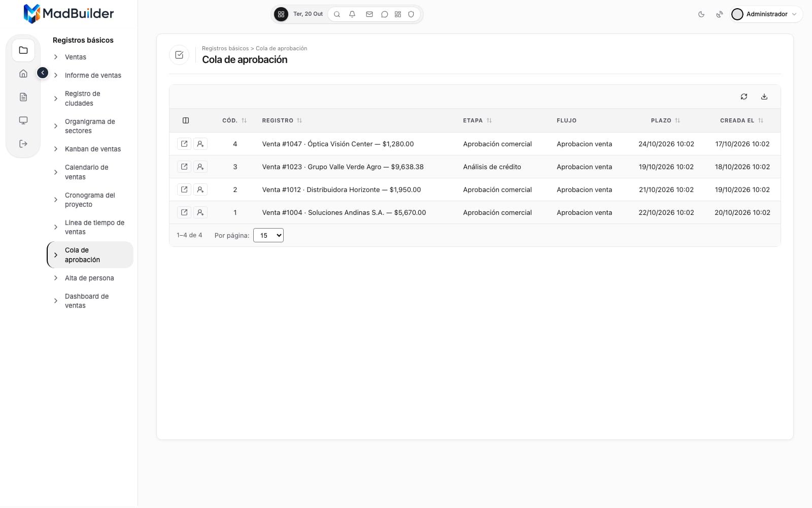Open column visibility selector in table header
Screen dimensions: 812x508
tap(186, 120)
